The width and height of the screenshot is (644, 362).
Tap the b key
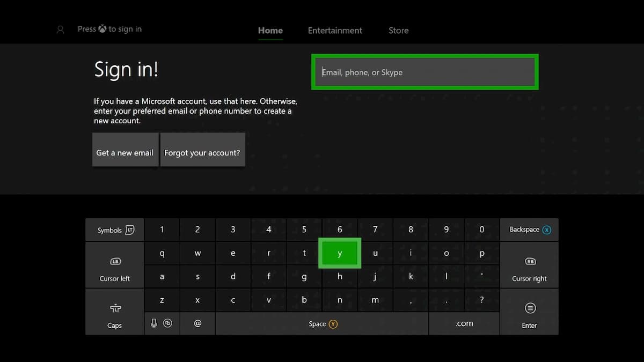point(304,300)
